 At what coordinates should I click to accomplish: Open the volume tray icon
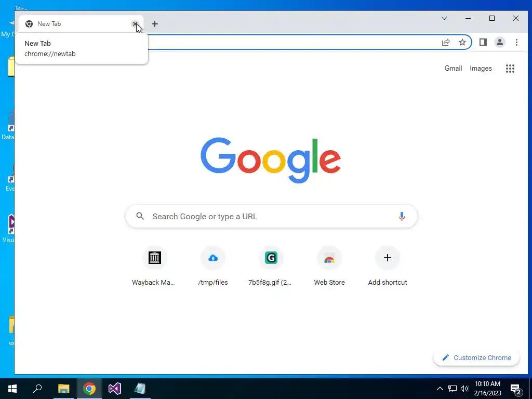pos(464,389)
